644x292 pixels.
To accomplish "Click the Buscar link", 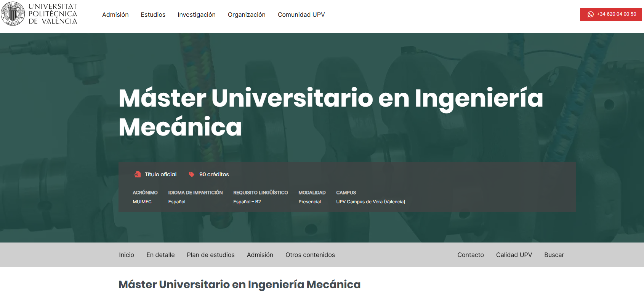I will 554,255.
